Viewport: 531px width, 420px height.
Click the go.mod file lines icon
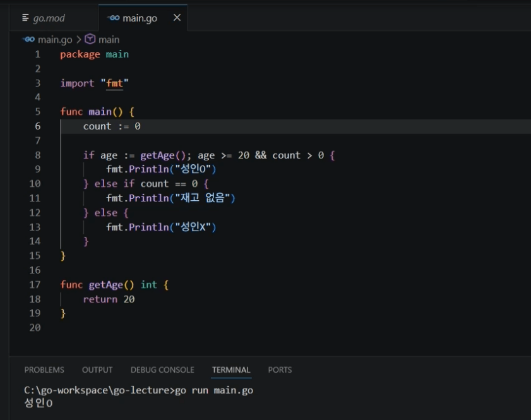click(25, 18)
